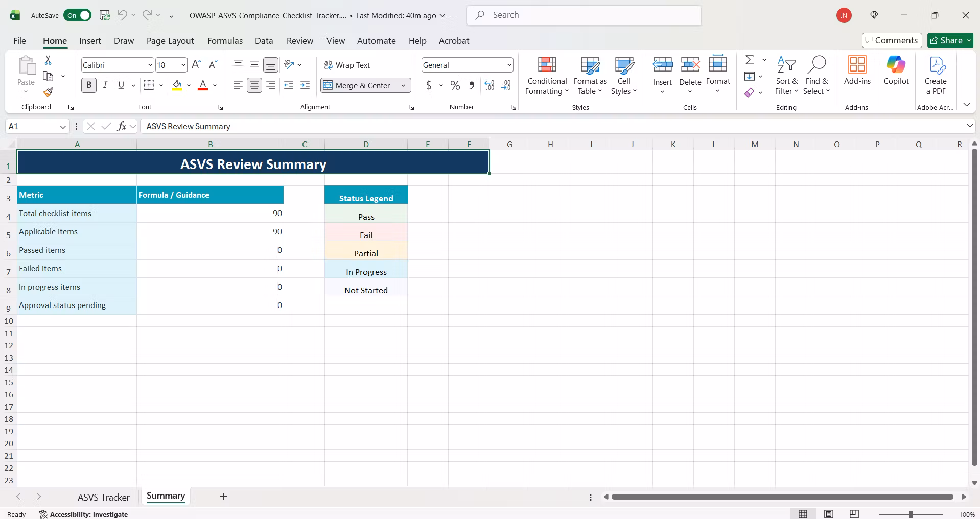Toggle Wrap Text for the cell

[x=347, y=65]
